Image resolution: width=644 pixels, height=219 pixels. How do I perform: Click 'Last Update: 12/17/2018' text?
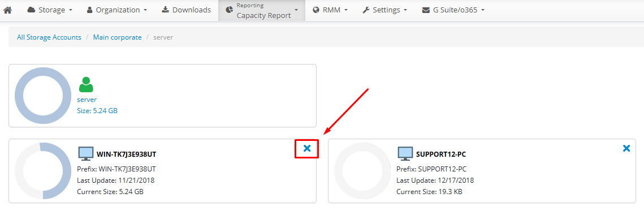[435, 181]
